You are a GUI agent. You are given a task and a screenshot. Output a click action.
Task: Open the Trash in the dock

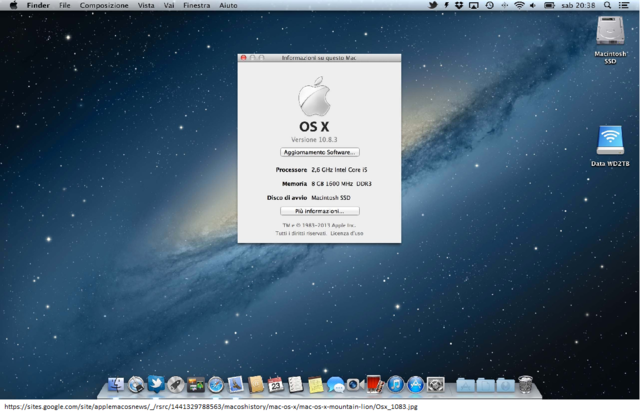[526, 384]
